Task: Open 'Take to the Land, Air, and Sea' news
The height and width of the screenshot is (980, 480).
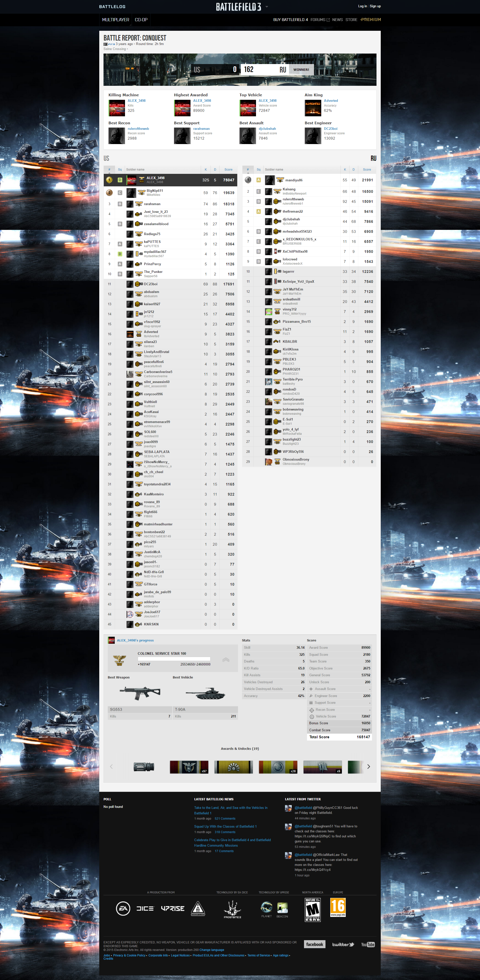Action: (x=230, y=810)
